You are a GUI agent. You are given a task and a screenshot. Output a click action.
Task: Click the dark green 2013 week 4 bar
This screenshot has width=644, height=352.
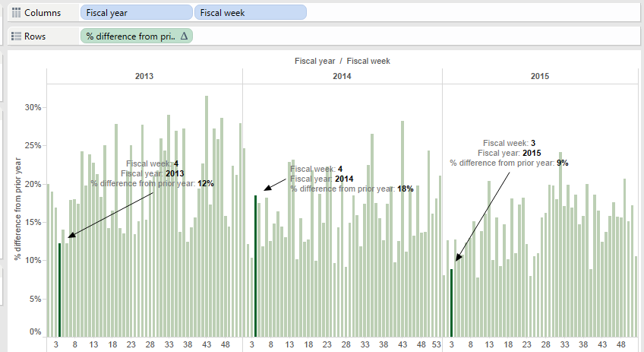tap(59, 290)
